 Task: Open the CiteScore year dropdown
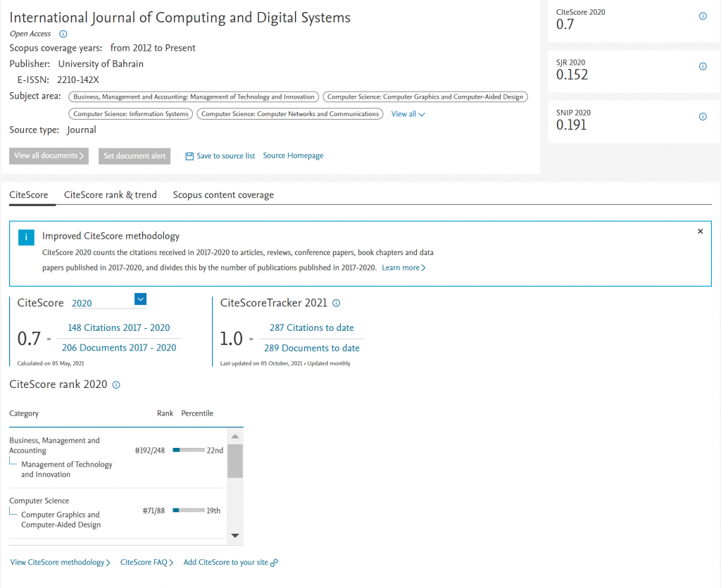140,300
